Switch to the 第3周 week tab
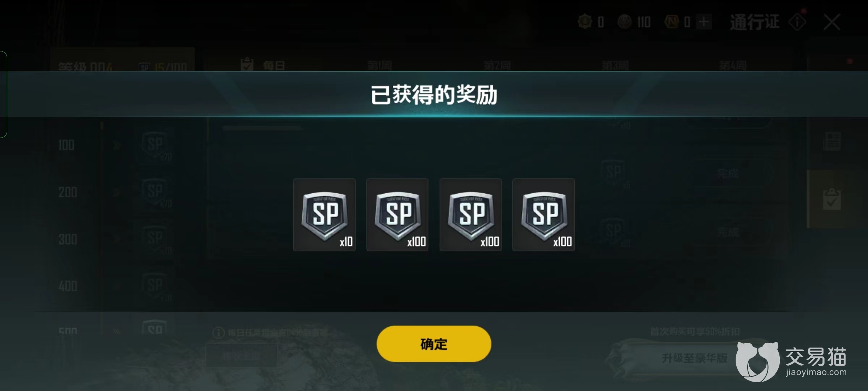Image resolution: width=868 pixels, height=391 pixels. point(615,66)
